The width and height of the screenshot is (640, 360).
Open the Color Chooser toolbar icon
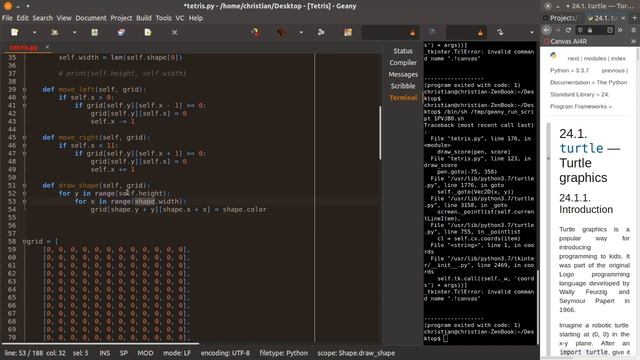pos(348,32)
